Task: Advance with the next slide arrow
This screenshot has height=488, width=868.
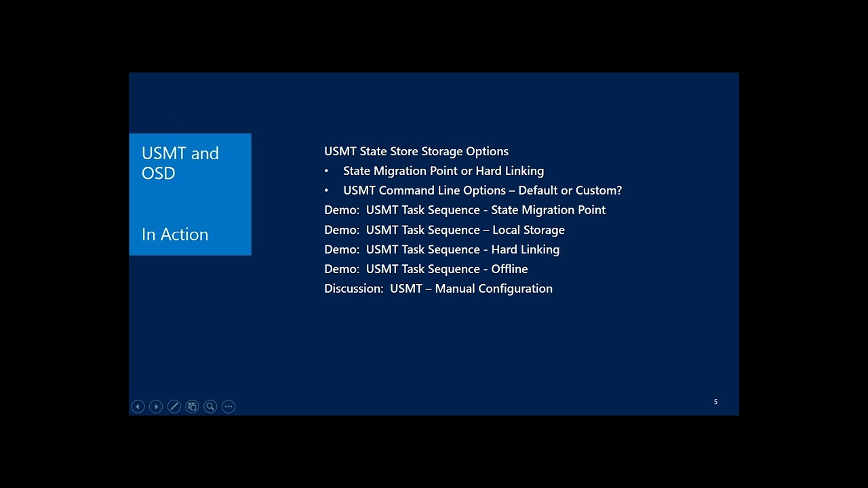Action: click(x=156, y=407)
